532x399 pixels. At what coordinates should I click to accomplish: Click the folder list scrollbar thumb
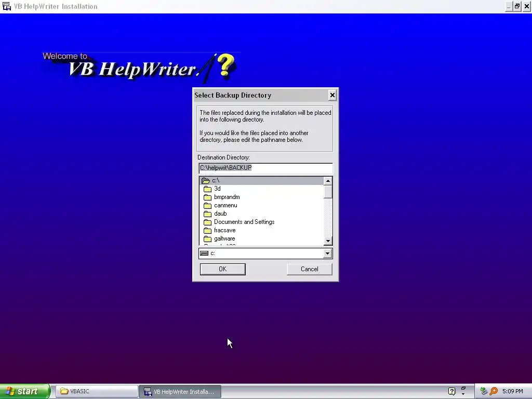328,192
